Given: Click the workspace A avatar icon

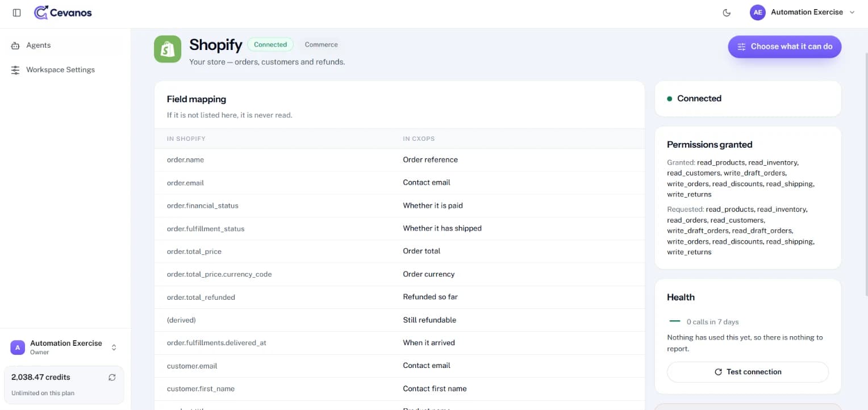Looking at the screenshot, I should 18,348.
